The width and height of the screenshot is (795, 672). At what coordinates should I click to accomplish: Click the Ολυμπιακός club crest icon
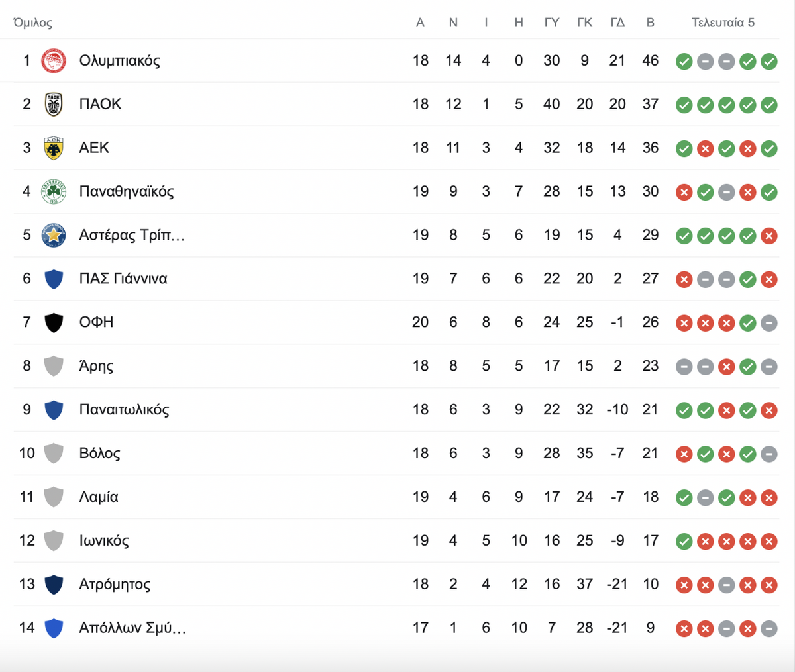(x=54, y=61)
